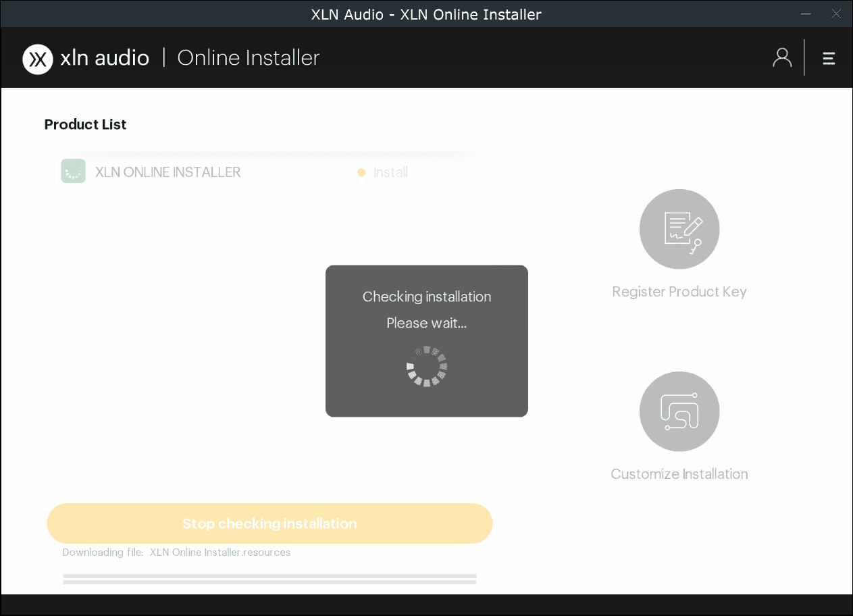Select XLN ONLINE INSTALLER product name

167,172
